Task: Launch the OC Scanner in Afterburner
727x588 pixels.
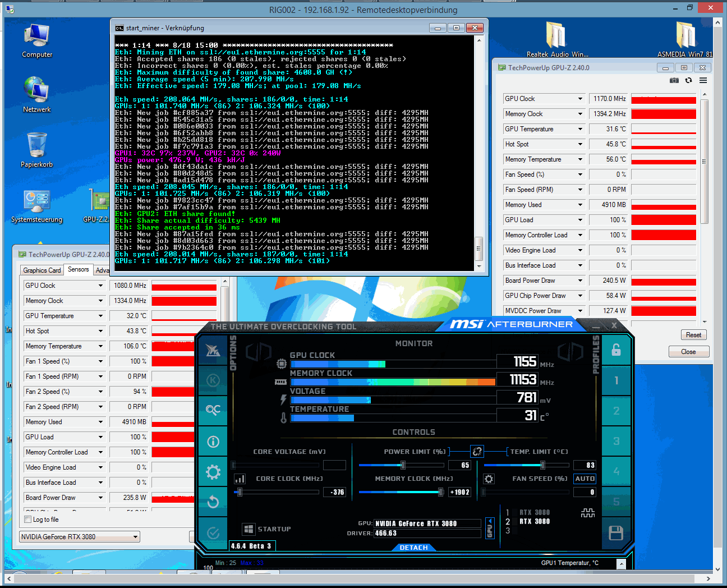Action: (x=213, y=410)
